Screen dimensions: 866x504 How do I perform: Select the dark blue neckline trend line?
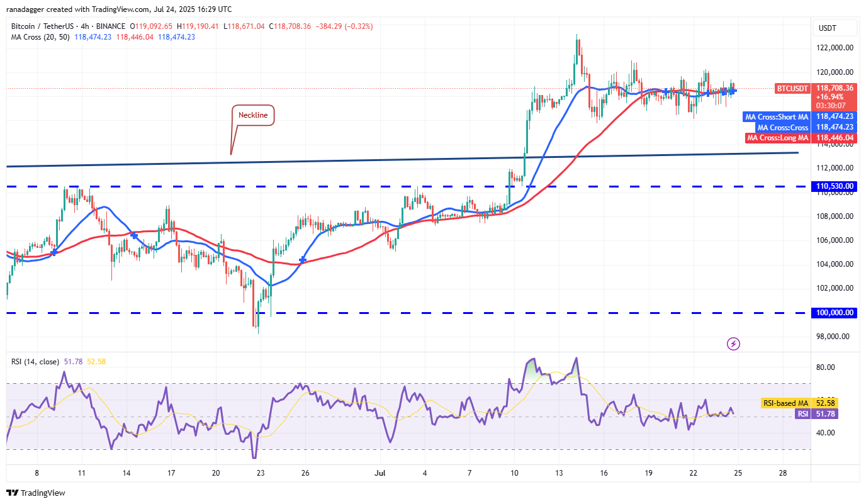(x=403, y=160)
